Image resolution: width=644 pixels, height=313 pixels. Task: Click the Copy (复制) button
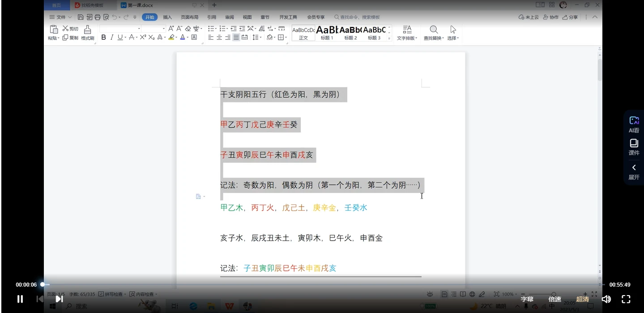(x=70, y=38)
